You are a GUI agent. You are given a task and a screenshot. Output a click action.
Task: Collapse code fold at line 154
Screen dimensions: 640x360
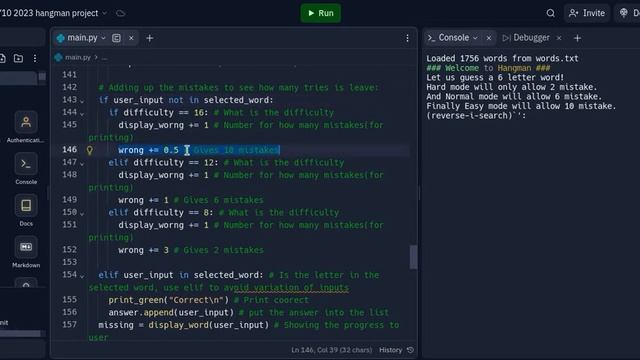(x=82, y=276)
